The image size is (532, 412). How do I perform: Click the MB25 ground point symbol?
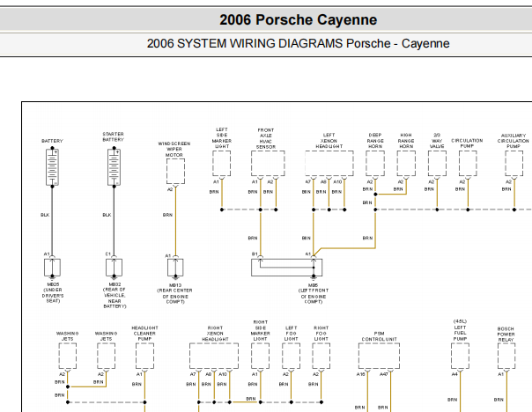[52, 268]
